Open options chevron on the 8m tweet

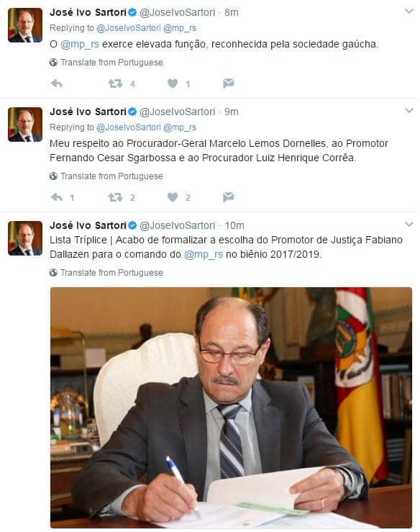(409, 12)
